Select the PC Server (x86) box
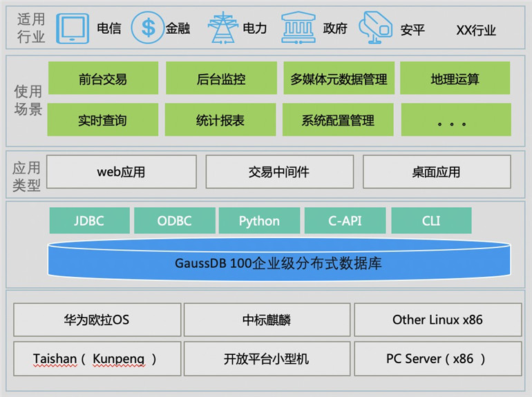This screenshot has width=532, height=397. (438, 359)
